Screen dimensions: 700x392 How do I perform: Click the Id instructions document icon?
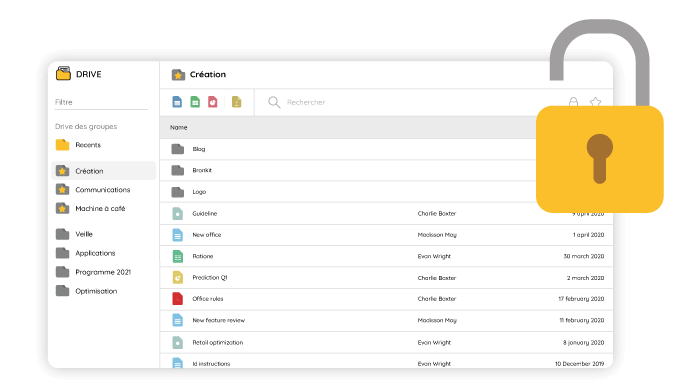(178, 363)
